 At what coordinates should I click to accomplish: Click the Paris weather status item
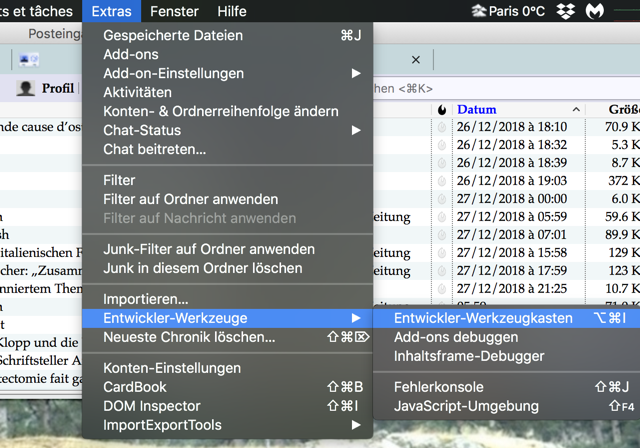pos(508,11)
